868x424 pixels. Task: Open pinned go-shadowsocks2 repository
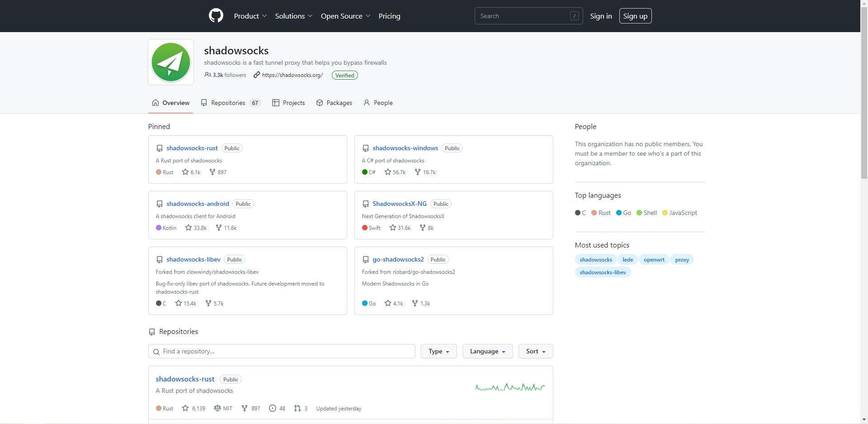398,259
